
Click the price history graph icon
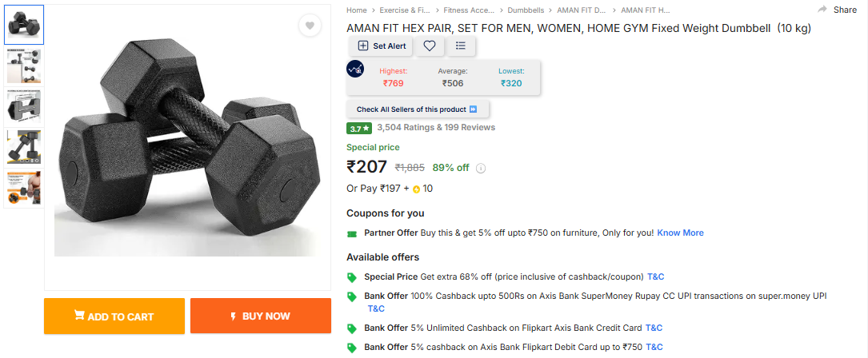(355, 70)
